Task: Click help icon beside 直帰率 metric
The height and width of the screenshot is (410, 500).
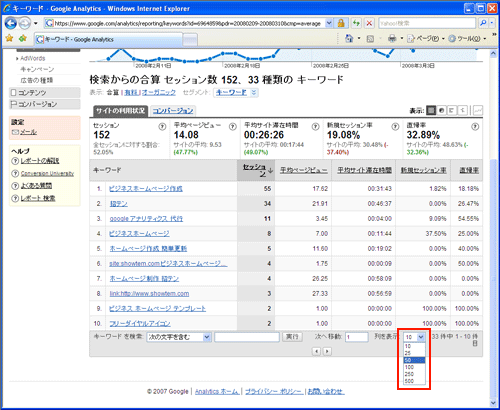Action: click(475, 127)
